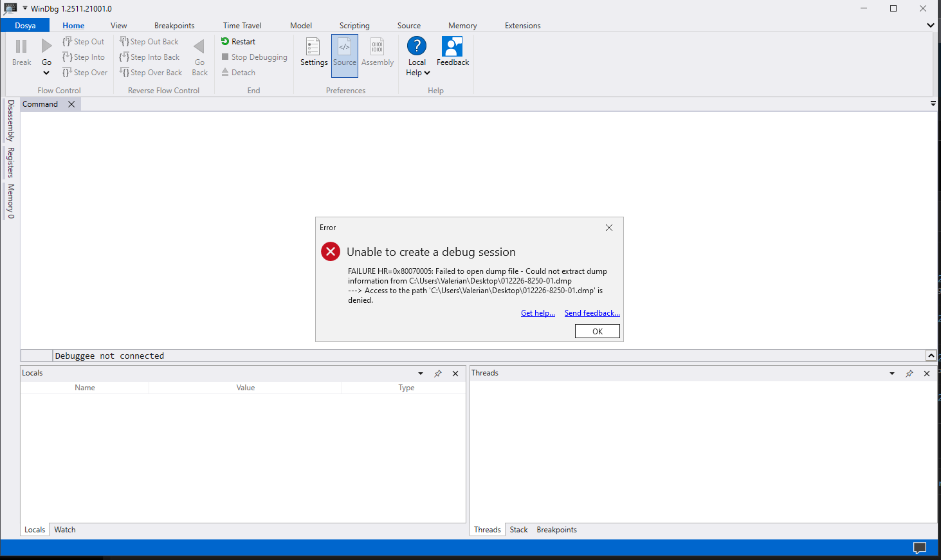The height and width of the screenshot is (560, 941).
Task: Click the Send feedback link
Action: 592,313
